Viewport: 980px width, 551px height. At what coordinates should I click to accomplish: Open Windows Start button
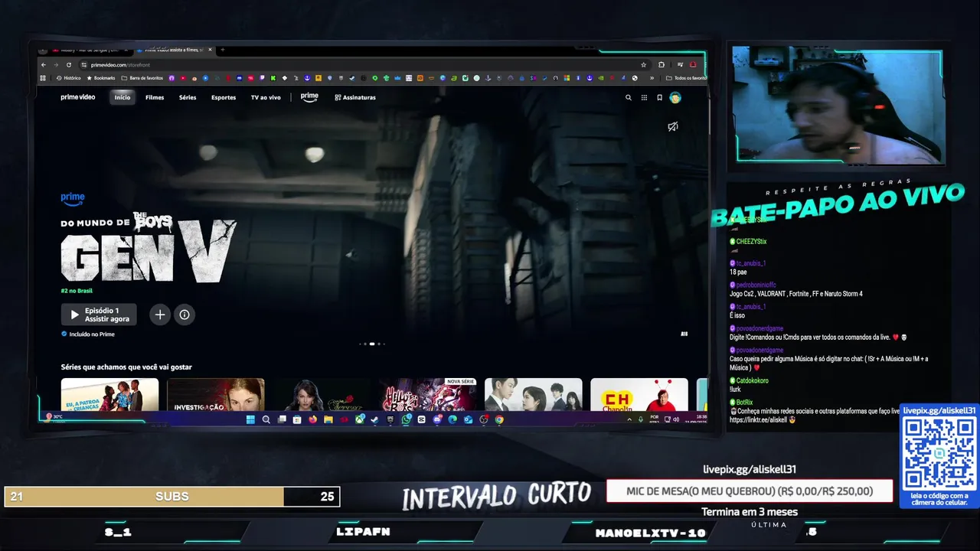250,419
